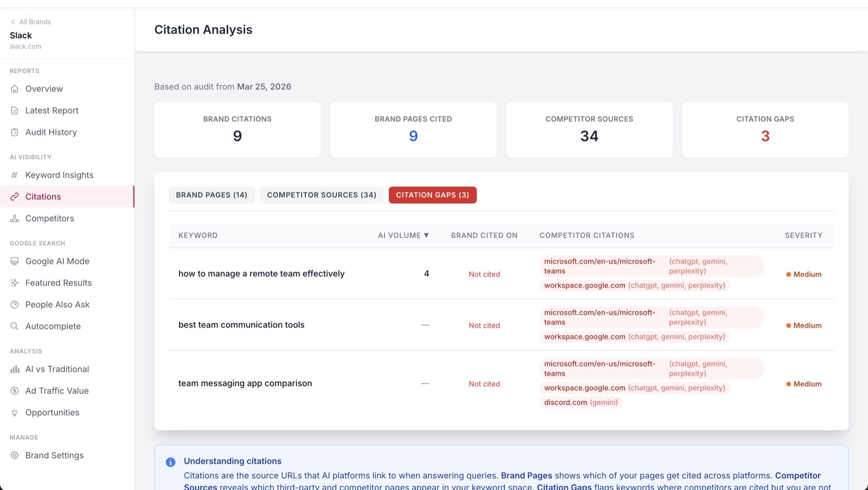This screenshot has width=868, height=490.
Task: Click microsoft-teams citation in communication tools row
Action: pyautogui.click(x=651, y=317)
